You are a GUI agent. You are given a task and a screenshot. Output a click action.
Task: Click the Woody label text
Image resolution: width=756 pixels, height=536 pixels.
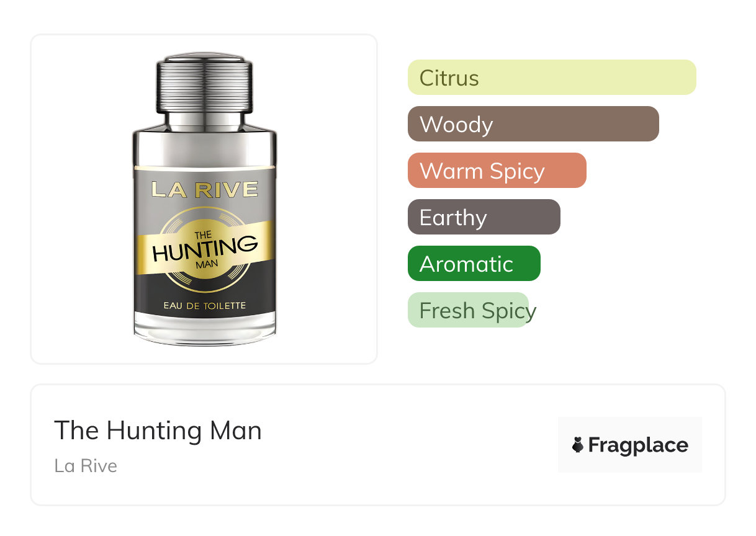[x=456, y=125]
